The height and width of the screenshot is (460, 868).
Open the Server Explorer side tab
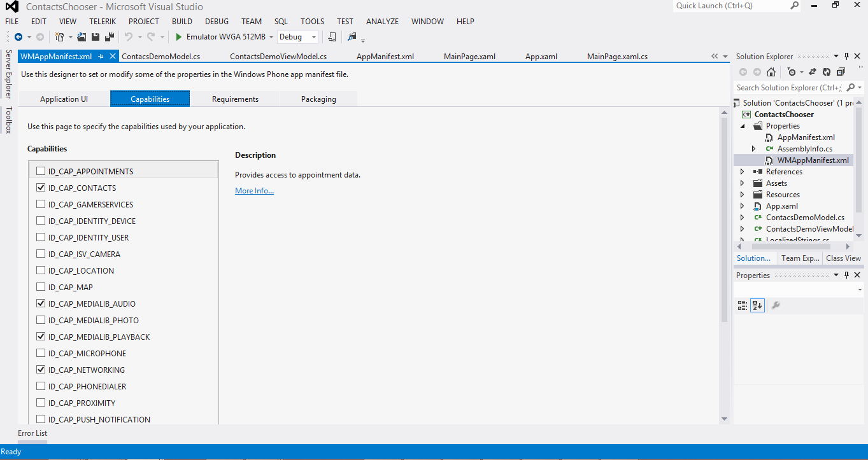[8, 74]
